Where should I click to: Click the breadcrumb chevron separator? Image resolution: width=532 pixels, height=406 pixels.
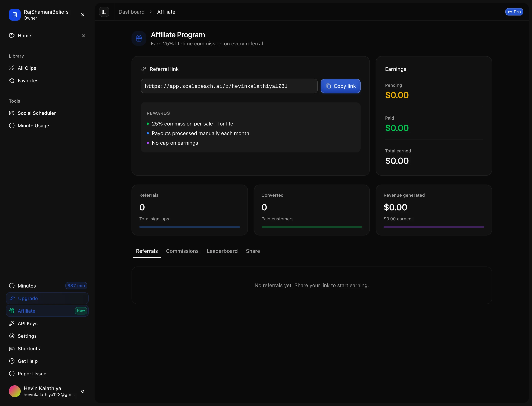(151, 12)
